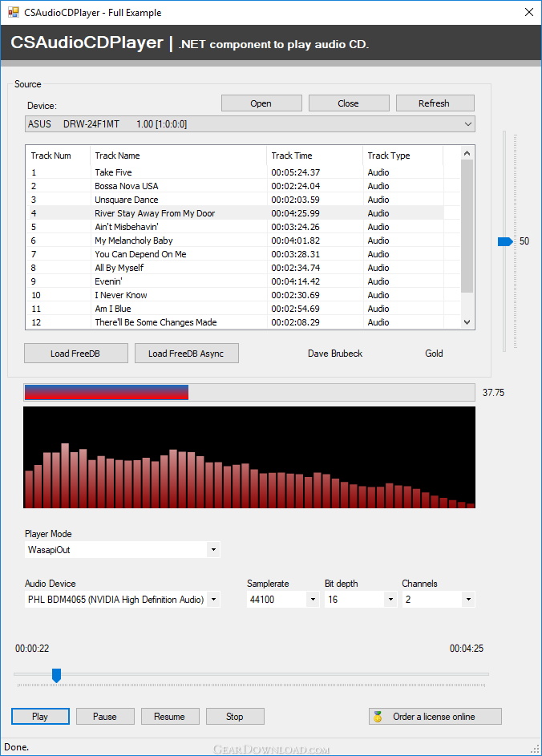Refresh the device list
The image size is (542, 756).
(435, 103)
